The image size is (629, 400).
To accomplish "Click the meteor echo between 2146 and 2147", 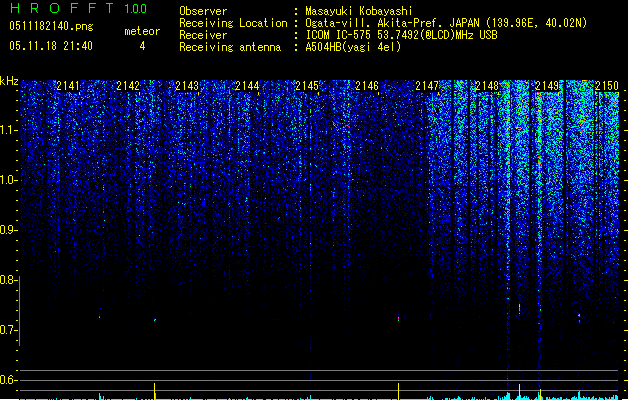I will (x=398, y=319).
